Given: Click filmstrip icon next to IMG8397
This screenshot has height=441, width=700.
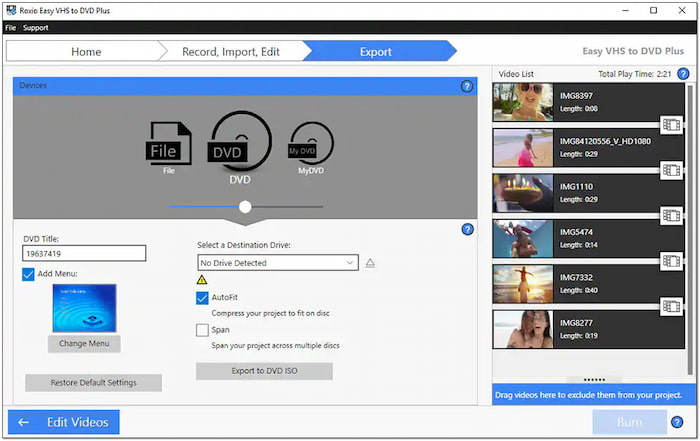Looking at the screenshot, I should tap(671, 125).
